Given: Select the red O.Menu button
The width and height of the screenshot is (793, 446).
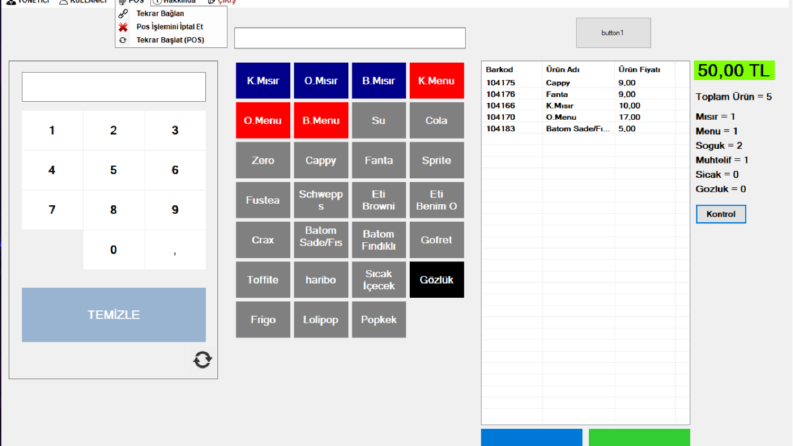Looking at the screenshot, I should (x=263, y=120).
